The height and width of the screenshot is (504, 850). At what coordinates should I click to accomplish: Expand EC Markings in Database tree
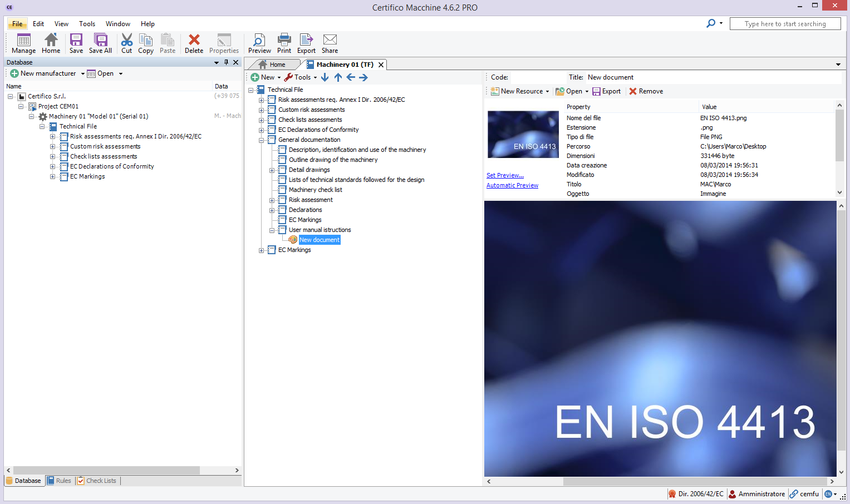point(53,177)
